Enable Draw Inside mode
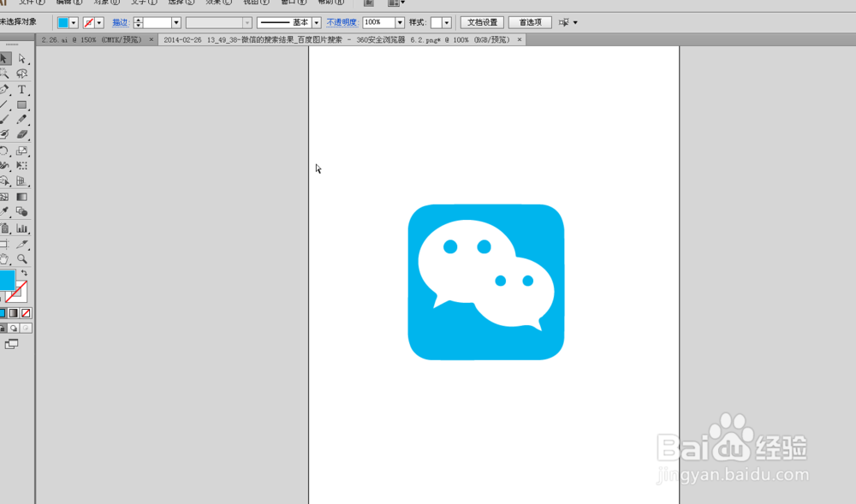This screenshot has width=856, height=504. [x=26, y=328]
